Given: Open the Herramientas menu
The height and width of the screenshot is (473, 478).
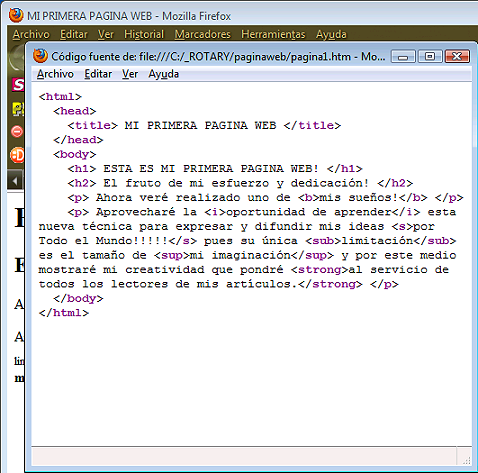Looking at the screenshot, I should point(273,34).
